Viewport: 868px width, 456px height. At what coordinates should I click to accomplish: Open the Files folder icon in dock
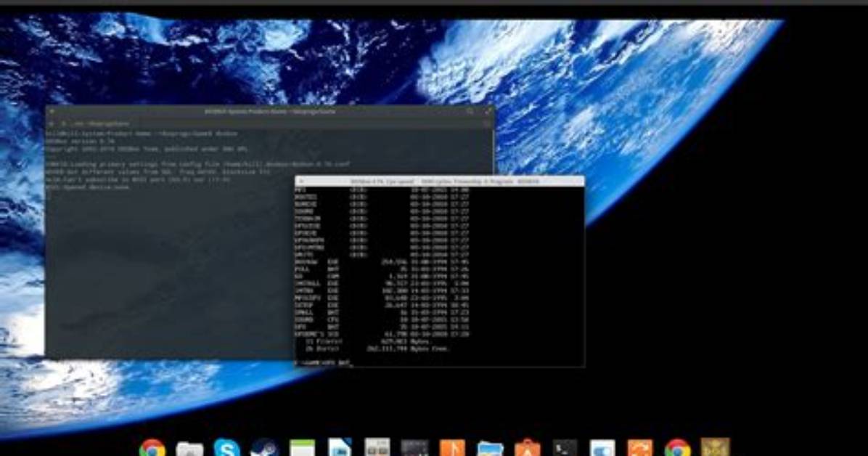pyautogui.click(x=189, y=448)
